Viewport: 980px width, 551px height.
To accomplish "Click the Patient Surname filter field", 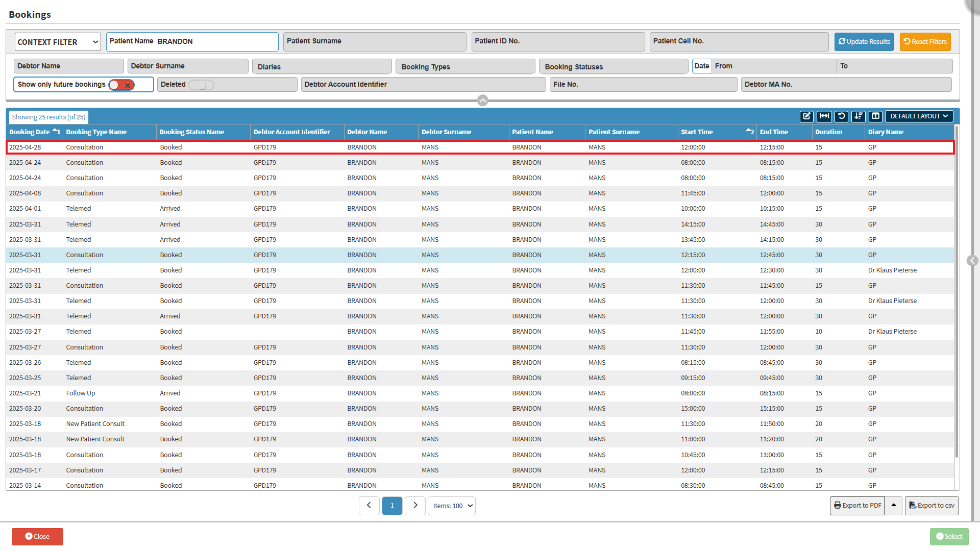I will pyautogui.click(x=375, y=41).
